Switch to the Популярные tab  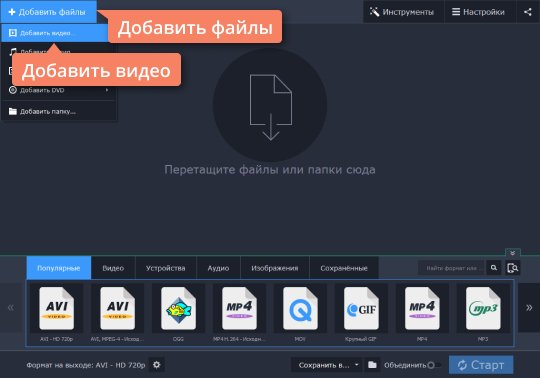coord(59,268)
